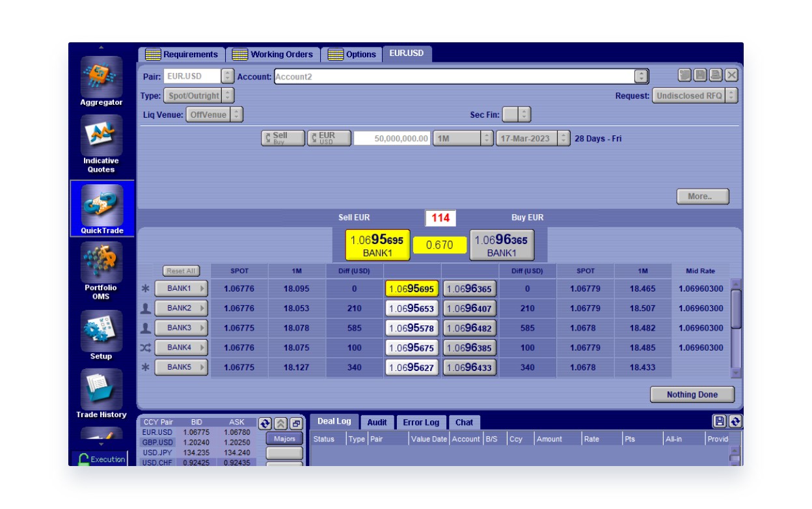Open the QuickTrade module
The height and width of the screenshot is (509, 812).
[x=102, y=209]
